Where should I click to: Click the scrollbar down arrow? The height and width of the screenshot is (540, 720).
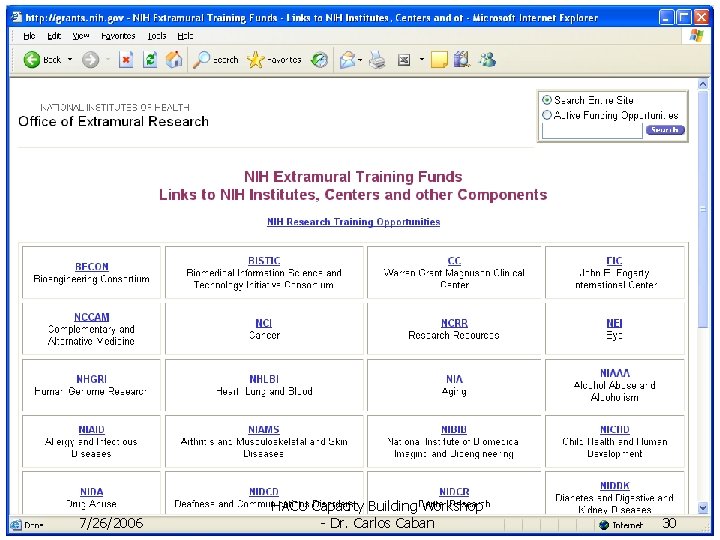(x=703, y=508)
